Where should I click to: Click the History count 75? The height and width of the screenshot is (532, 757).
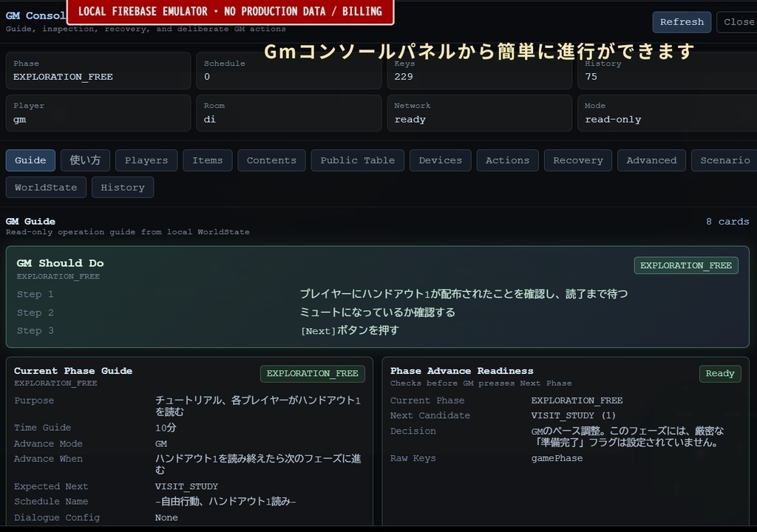[591, 77]
